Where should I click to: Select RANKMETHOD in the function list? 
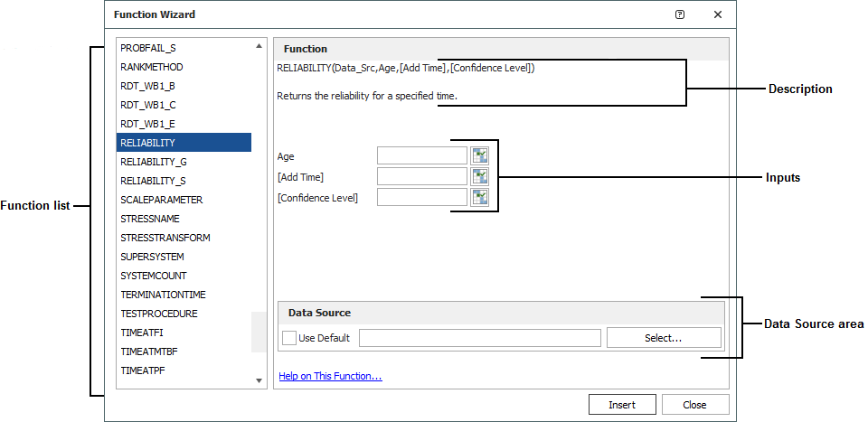point(151,67)
